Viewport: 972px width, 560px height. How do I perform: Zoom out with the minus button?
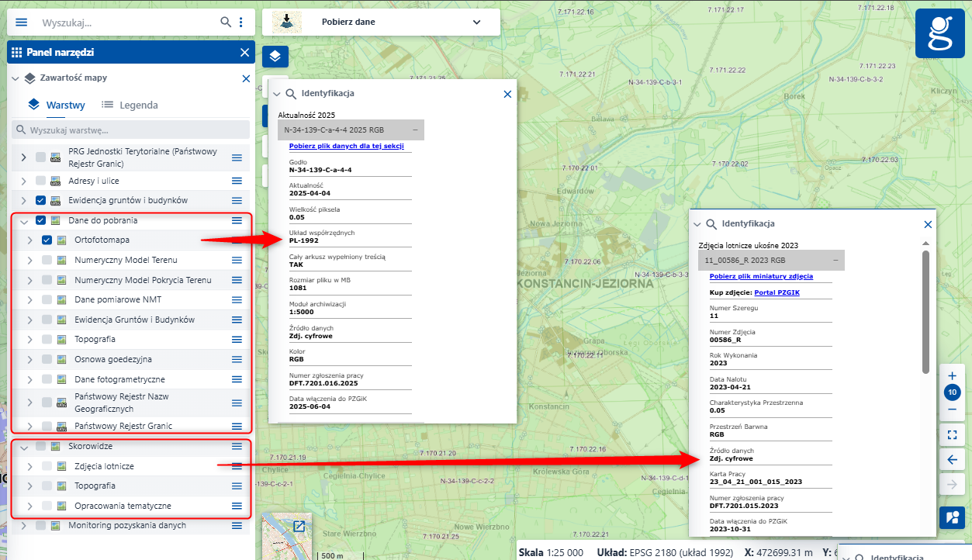point(952,409)
